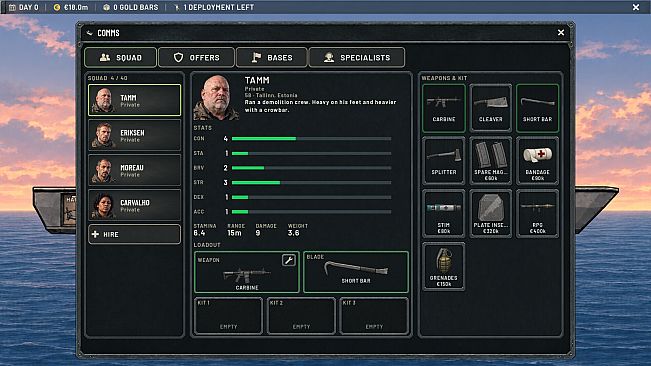Select the RPG item
The image size is (651, 366).
tap(537, 214)
